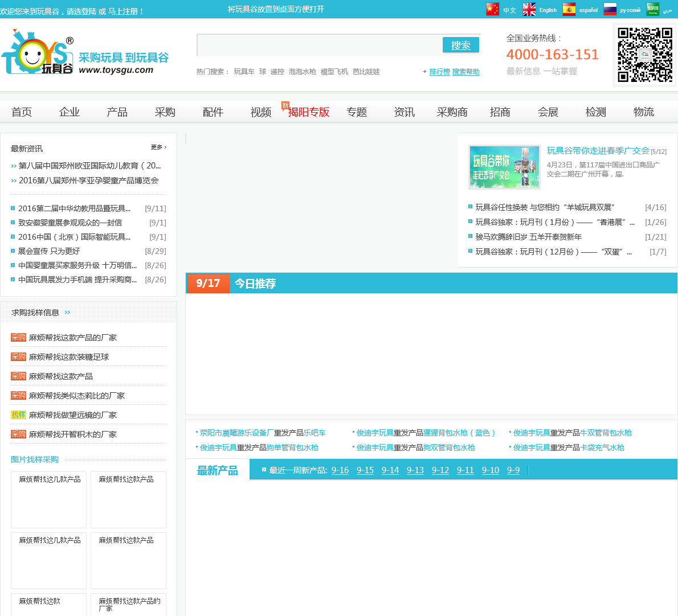Image resolution: width=678 pixels, height=616 pixels.
Task: Open product link 猩猩背包水枪（蓝色）
Action: (459, 433)
